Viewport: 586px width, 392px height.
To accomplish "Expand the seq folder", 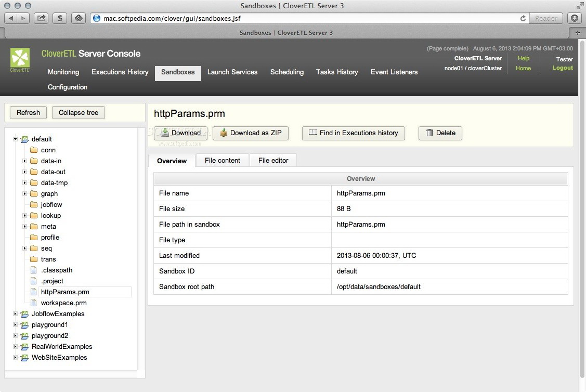I will [24, 248].
